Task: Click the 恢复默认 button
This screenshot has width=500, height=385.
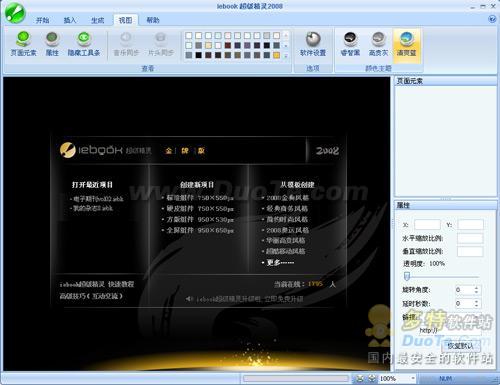Action: click(461, 346)
